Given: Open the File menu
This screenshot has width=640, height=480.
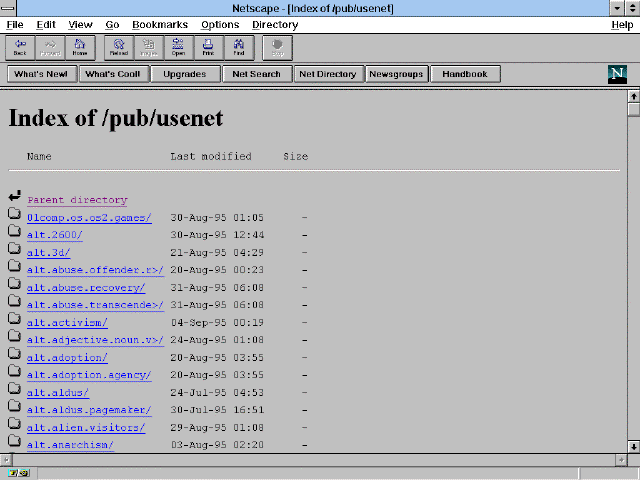Looking at the screenshot, I should (x=15, y=25).
